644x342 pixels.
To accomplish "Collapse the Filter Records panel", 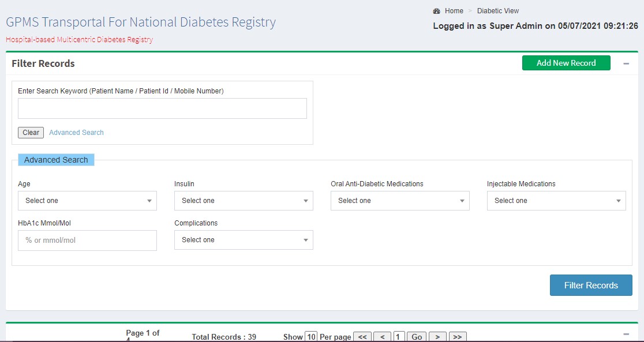I will (x=626, y=63).
